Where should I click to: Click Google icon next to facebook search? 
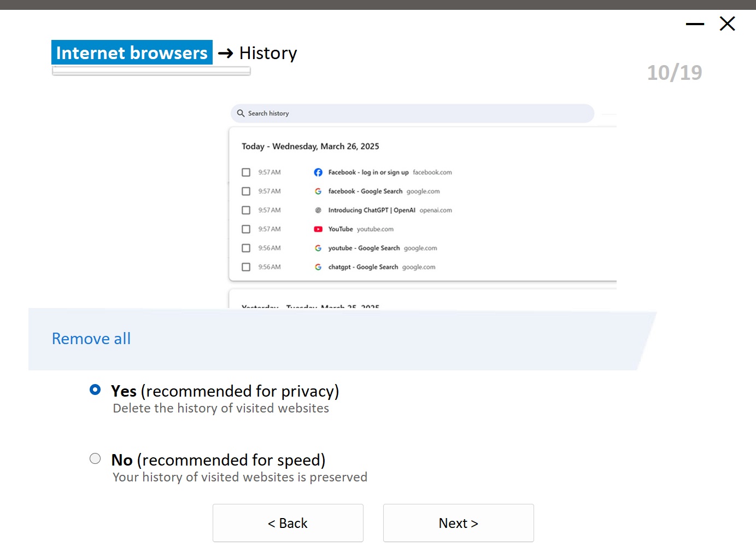[x=318, y=191]
